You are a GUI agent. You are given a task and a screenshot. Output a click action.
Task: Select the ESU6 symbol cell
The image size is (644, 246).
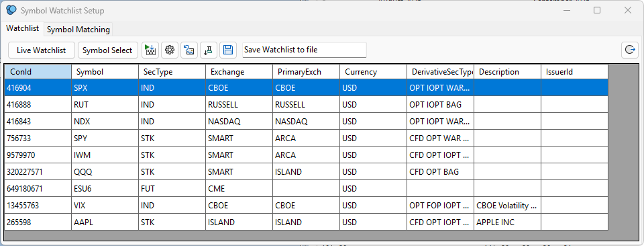(x=105, y=188)
